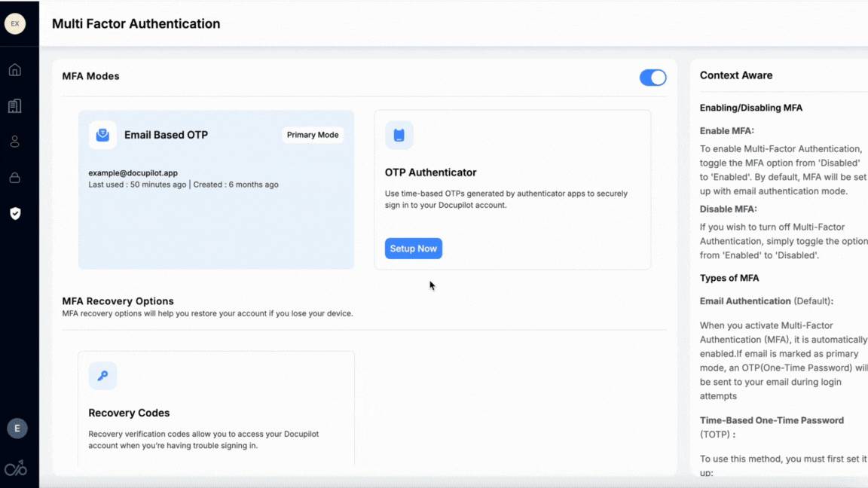This screenshot has width=868, height=488.
Task: Click the Docupilot logo at bottom left
Action: coord(15,468)
